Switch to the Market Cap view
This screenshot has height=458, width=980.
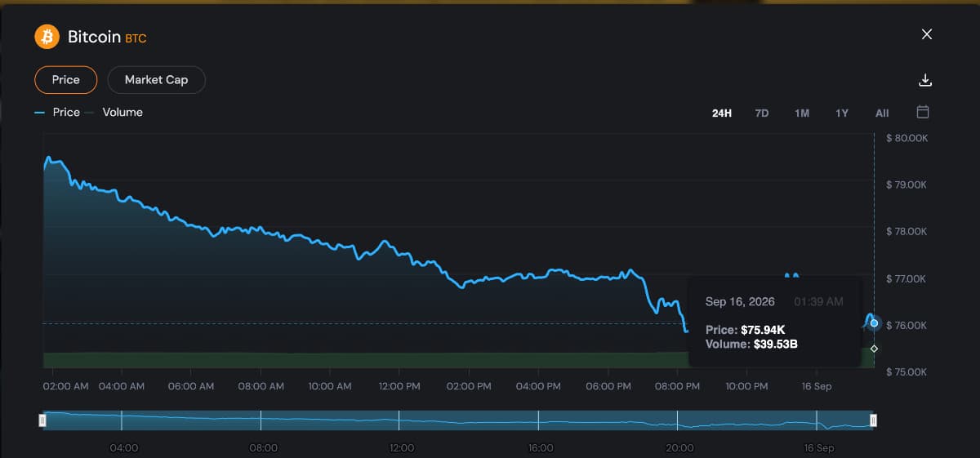point(156,80)
